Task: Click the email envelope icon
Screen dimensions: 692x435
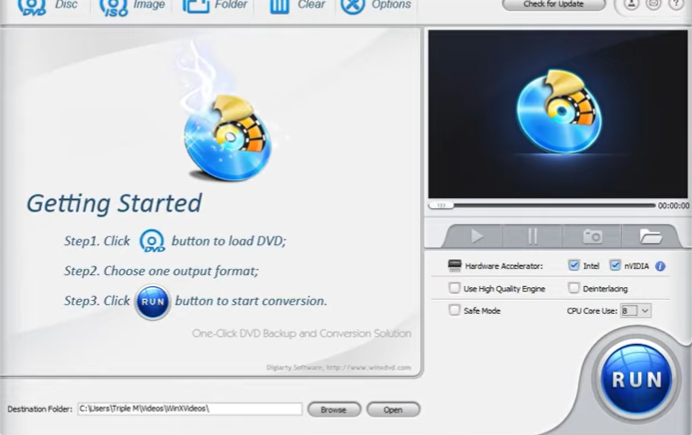Action: [x=653, y=4]
